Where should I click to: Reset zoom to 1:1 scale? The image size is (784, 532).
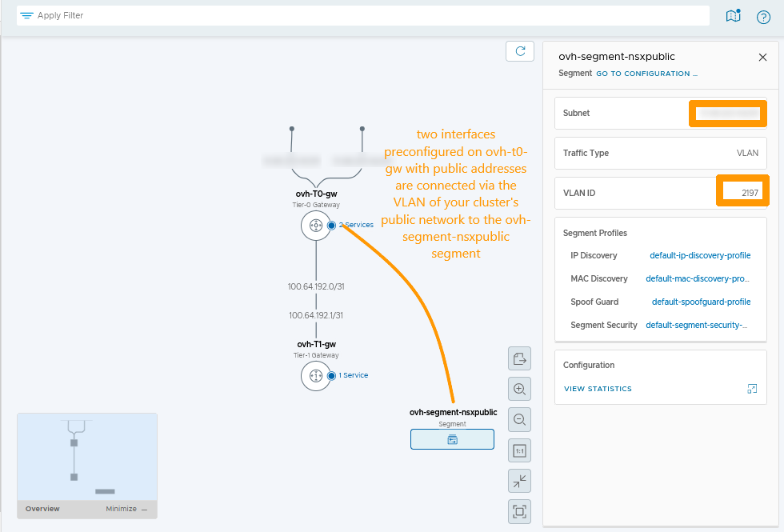519,450
